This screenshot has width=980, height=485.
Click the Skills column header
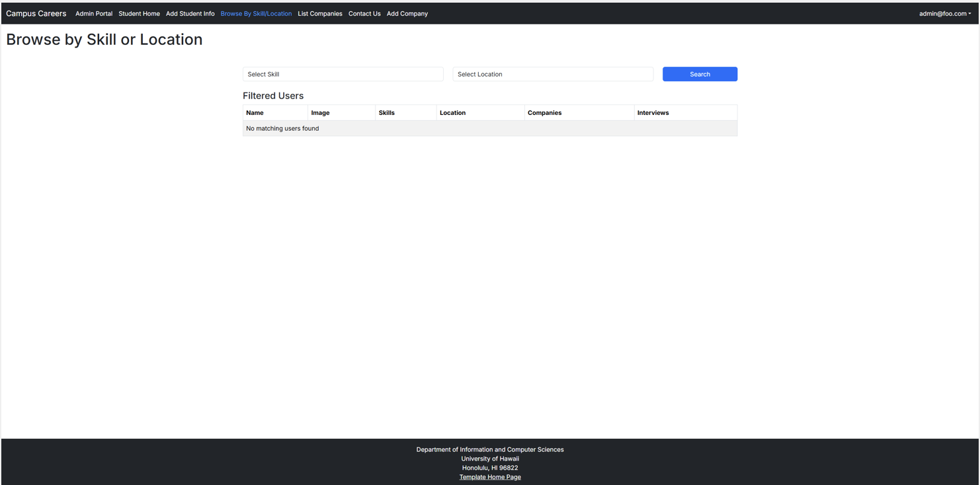[x=386, y=112]
